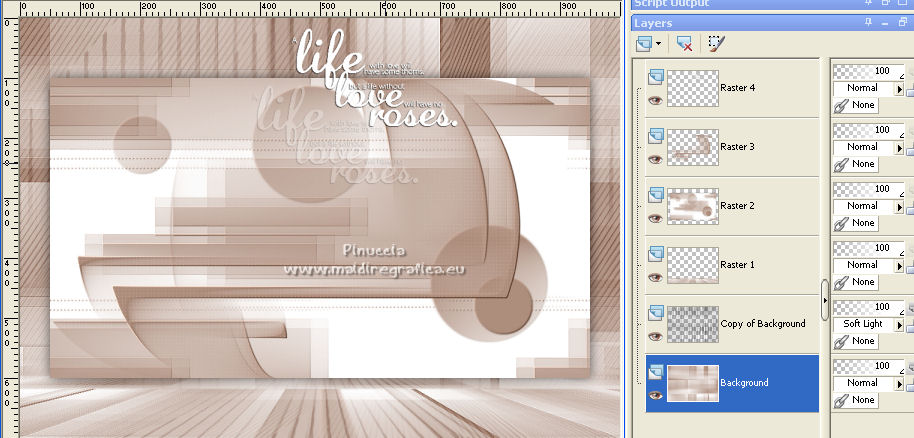Adjust Raster 4 opacity slider

[869, 71]
